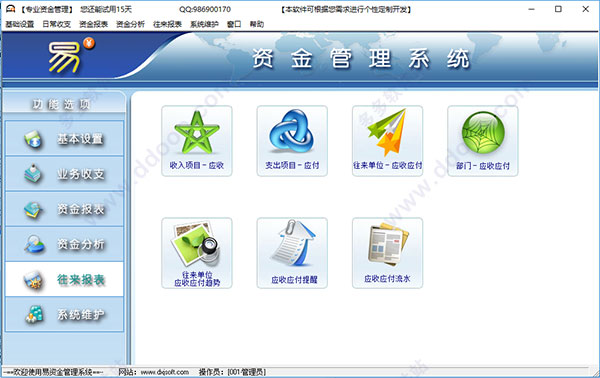Open the 资金报表 menu
Screen dimensions: 600x378
93,24
